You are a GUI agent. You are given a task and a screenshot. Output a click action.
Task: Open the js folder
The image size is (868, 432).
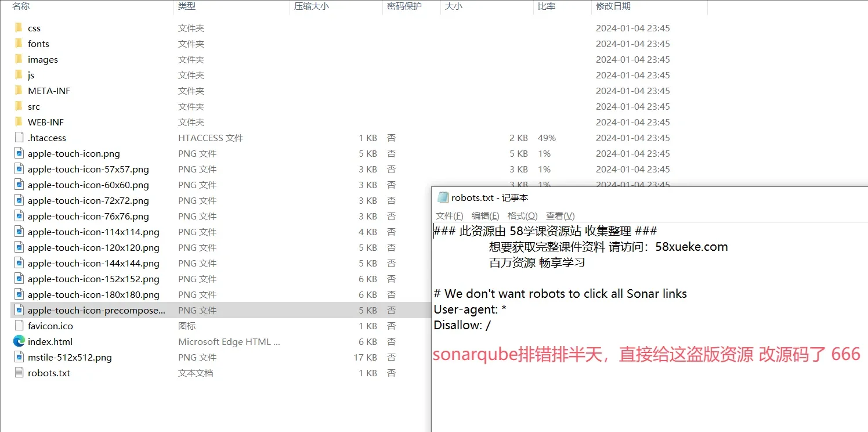pos(31,75)
